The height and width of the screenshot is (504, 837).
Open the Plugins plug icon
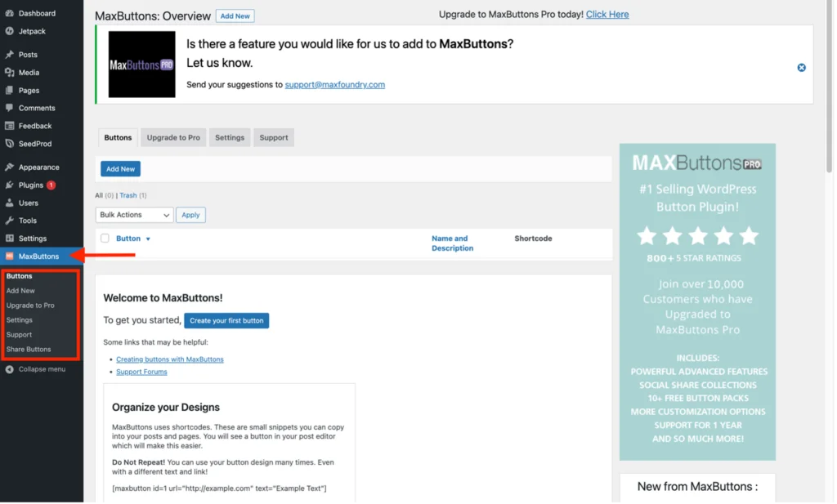(x=9, y=185)
